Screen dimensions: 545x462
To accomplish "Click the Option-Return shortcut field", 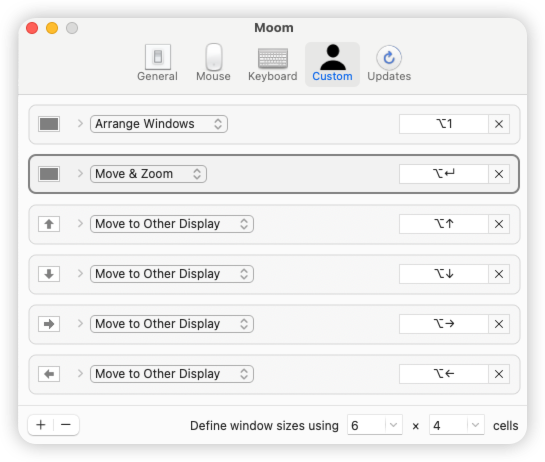I will coord(444,174).
